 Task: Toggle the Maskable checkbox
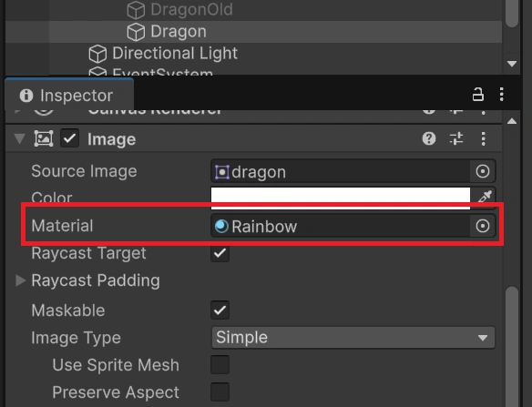(x=220, y=310)
